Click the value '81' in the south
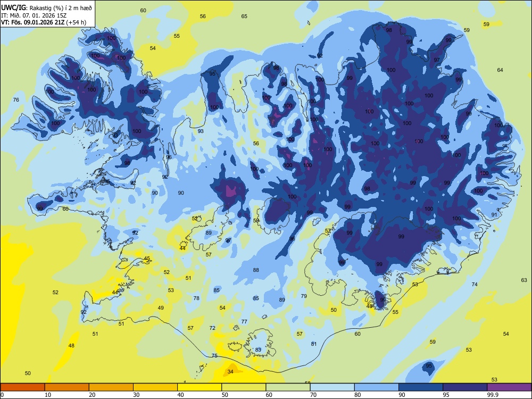This screenshot has width=532, height=399. tap(314, 344)
